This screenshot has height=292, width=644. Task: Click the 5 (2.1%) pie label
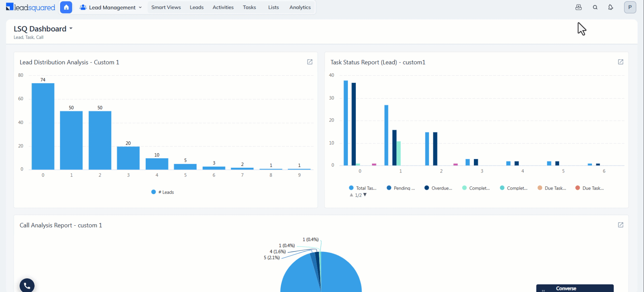272,258
